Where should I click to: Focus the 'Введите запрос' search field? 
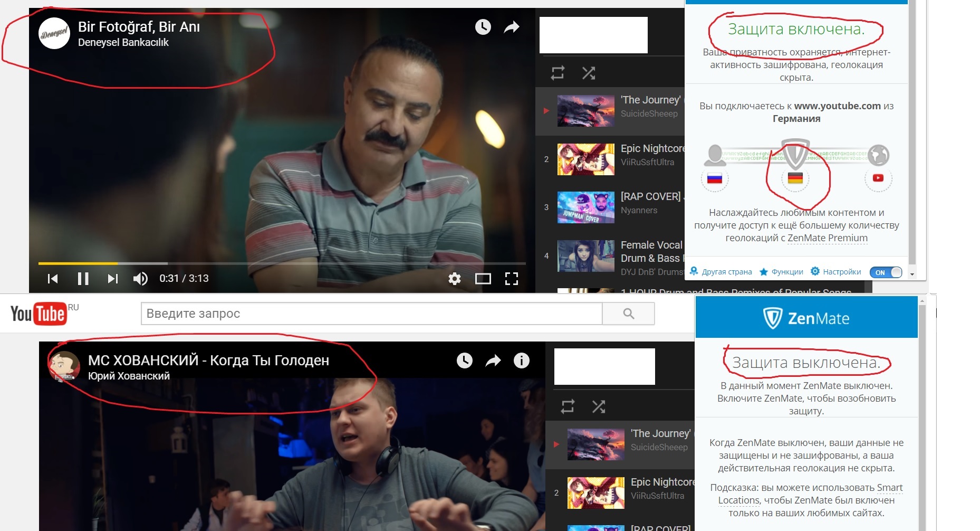pyautogui.click(x=371, y=314)
